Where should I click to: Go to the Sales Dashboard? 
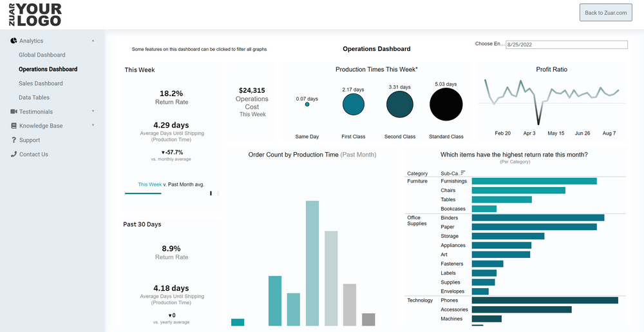(x=41, y=83)
